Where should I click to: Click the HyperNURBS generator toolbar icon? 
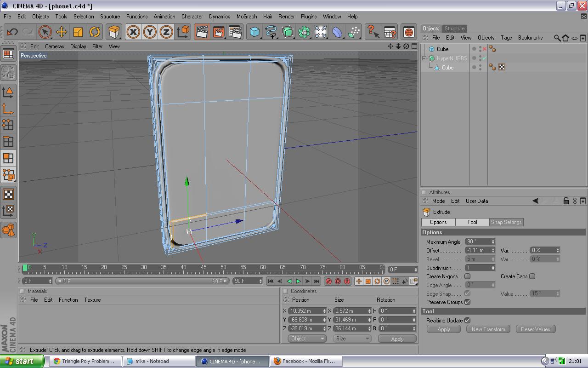pos(288,32)
